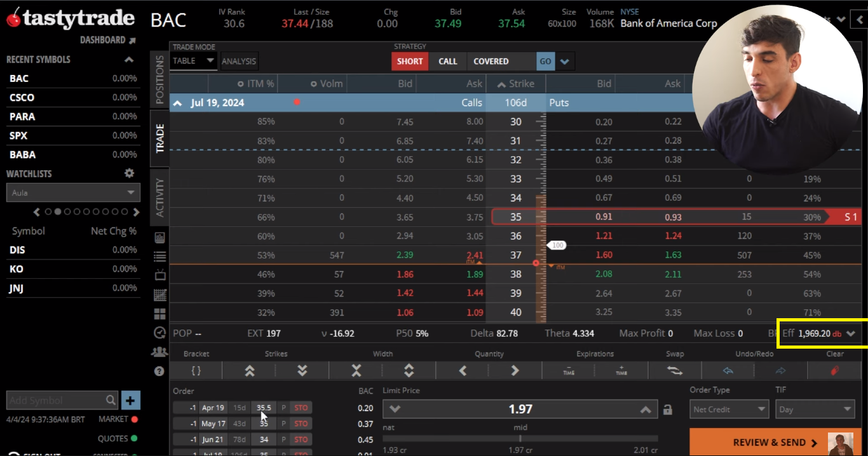Switch to the Activity vertical tab
Image resolution: width=868 pixels, height=456 pixels.
point(159,197)
